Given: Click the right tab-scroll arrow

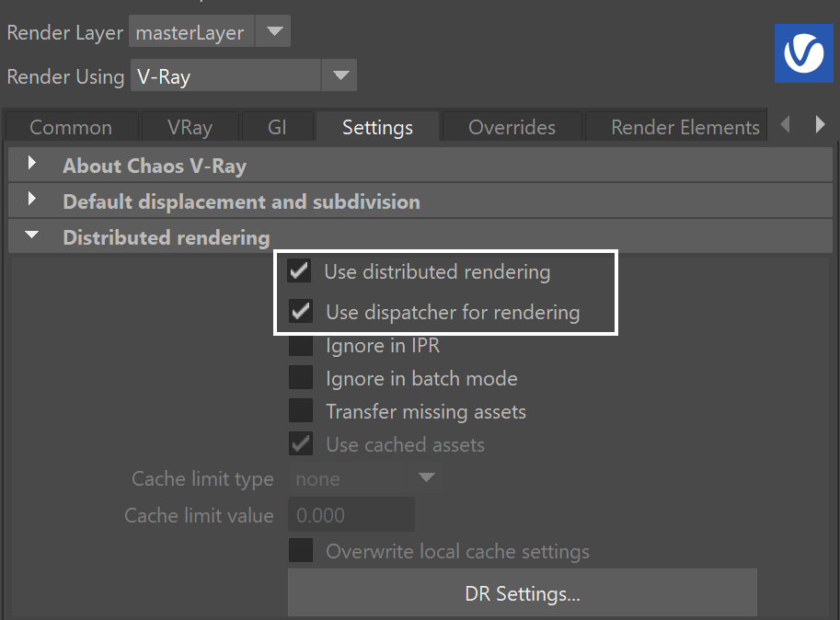Looking at the screenshot, I should (x=820, y=125).
